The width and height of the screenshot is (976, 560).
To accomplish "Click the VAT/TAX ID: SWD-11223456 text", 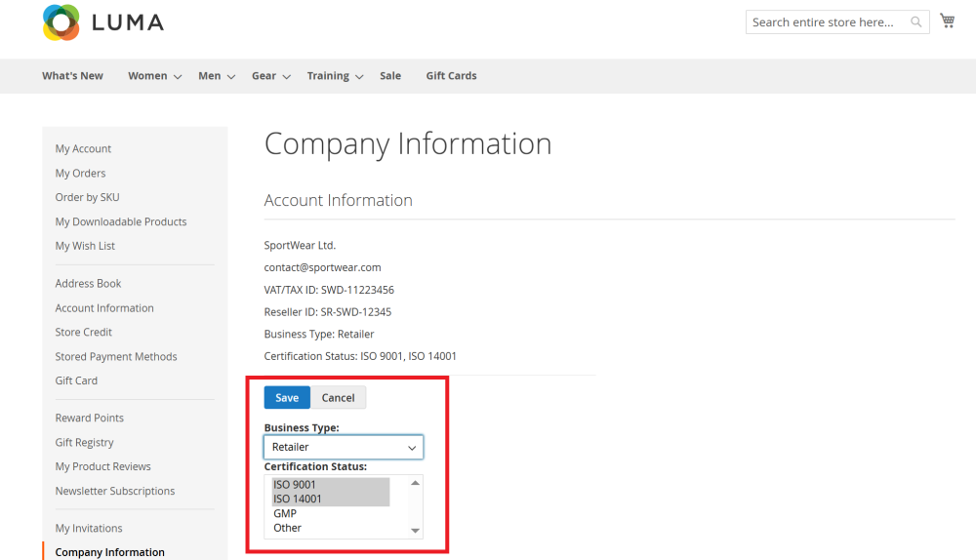I will 329,290.
